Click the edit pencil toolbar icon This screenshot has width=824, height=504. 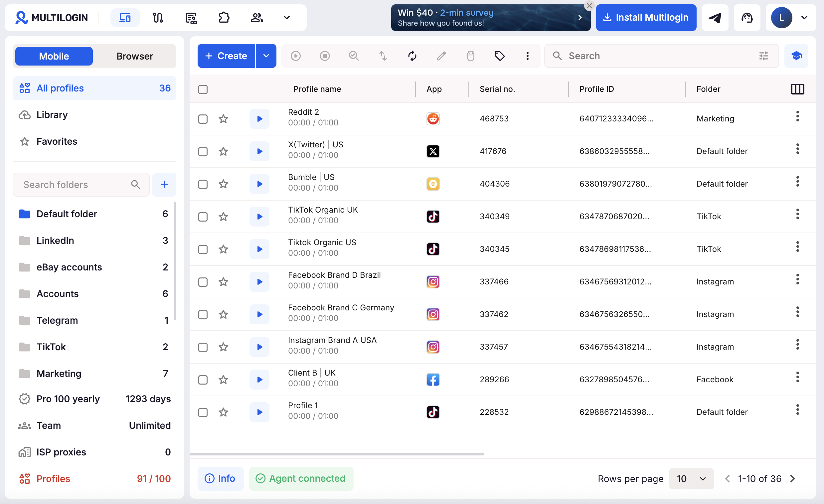click(441, 56)
